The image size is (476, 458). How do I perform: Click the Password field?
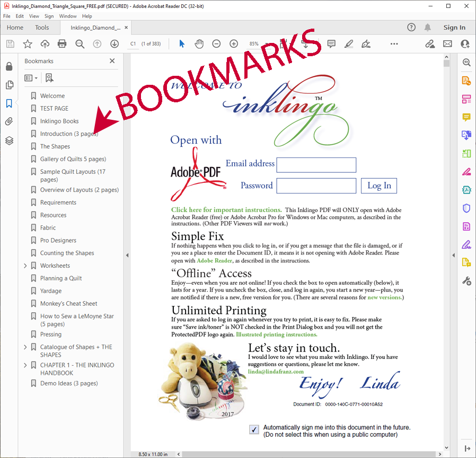point(316,186)
